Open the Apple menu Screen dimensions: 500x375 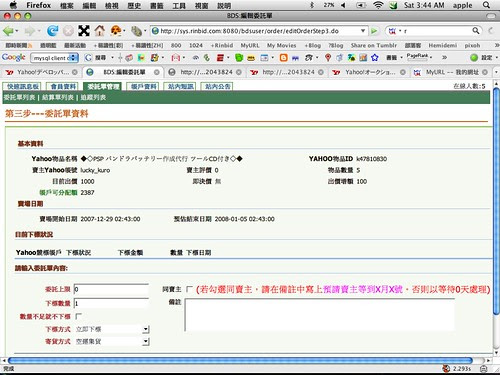(x=13, y=5)
